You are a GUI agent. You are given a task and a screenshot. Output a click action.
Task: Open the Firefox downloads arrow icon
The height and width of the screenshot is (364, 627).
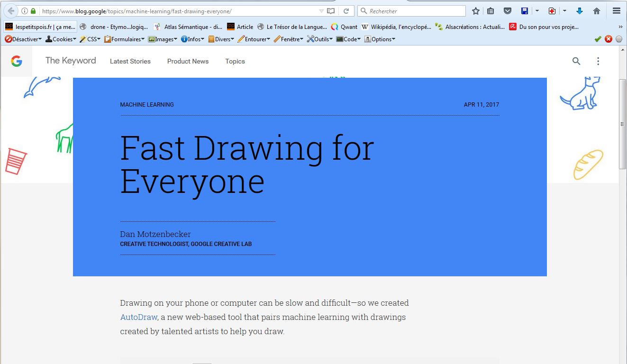coord(579,11)
